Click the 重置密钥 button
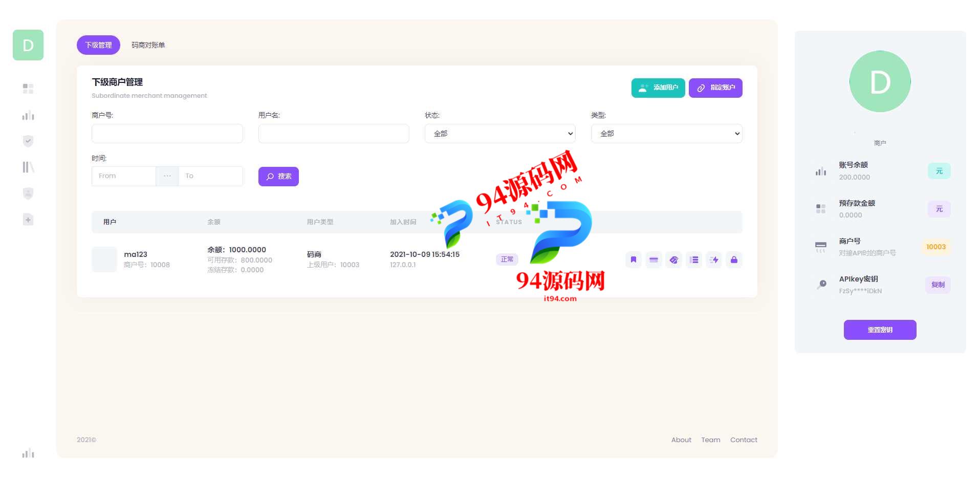Screen dimensions: 980x478 tap(880, 330)
